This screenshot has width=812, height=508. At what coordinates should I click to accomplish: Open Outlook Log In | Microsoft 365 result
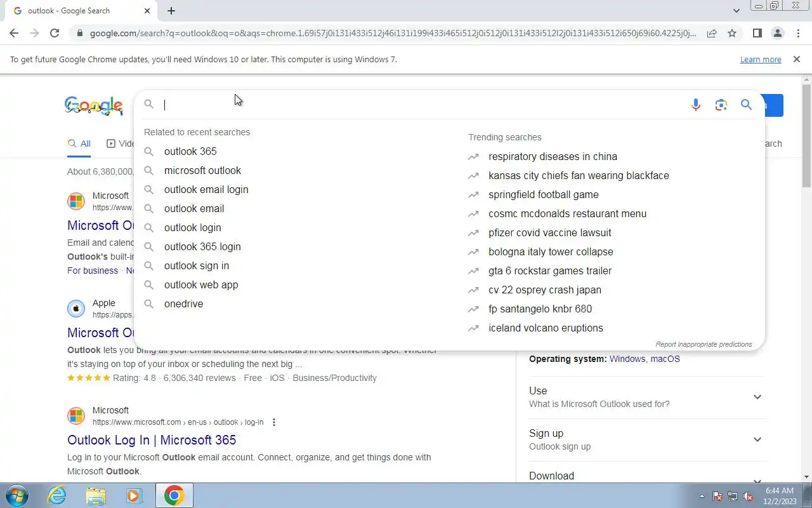click(x=152, y=440)
